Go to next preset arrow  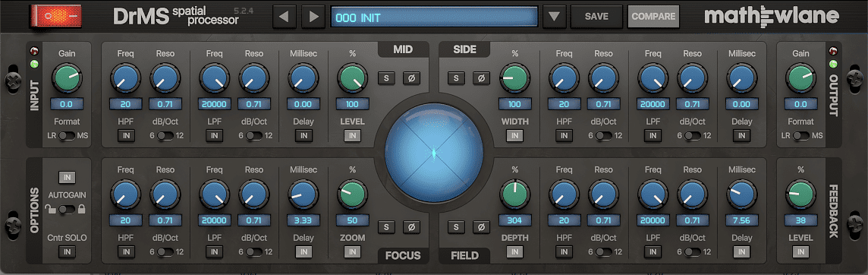314,17
